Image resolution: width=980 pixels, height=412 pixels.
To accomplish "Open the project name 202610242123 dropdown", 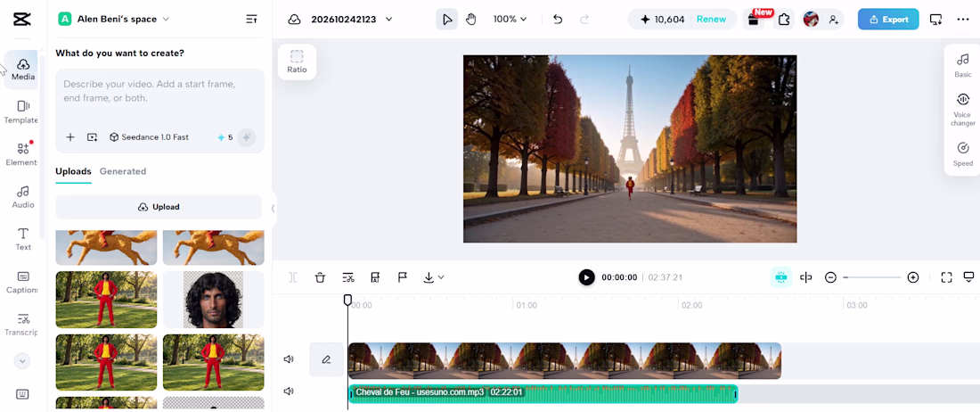I will point(352,20).
